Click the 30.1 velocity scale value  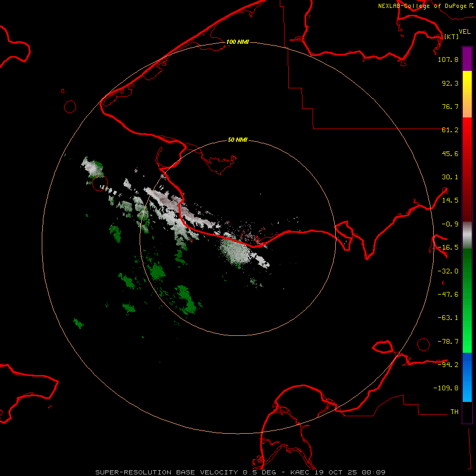point(450,177)
